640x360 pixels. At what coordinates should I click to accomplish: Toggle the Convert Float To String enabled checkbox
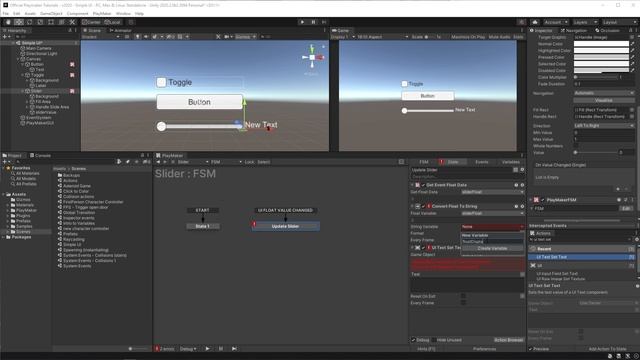tap(423, 206)
